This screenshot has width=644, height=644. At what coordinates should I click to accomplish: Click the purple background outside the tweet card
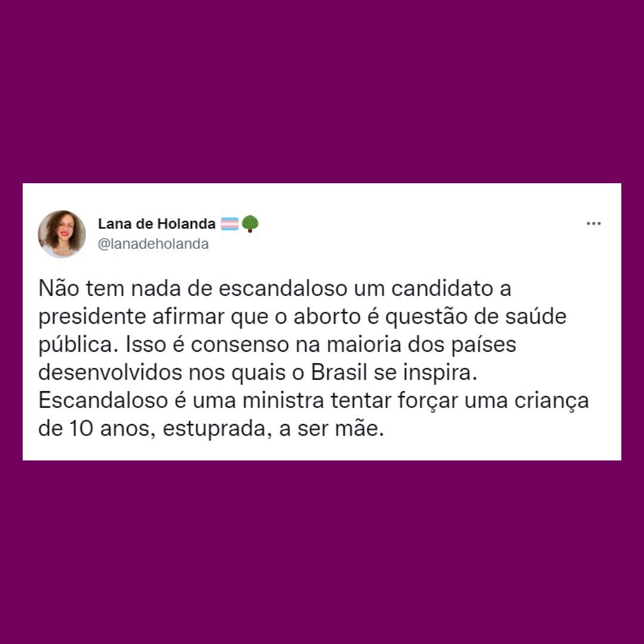click(322, 91)
